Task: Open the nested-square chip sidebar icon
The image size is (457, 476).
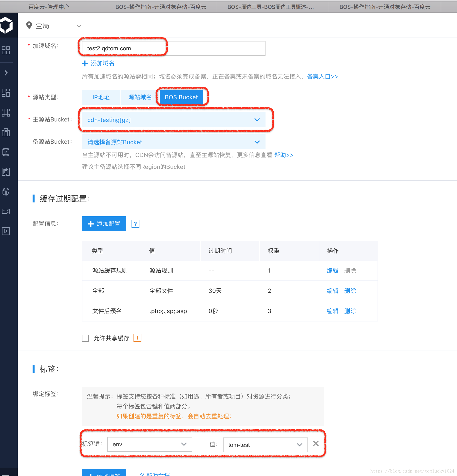Action: pos(6,172)
